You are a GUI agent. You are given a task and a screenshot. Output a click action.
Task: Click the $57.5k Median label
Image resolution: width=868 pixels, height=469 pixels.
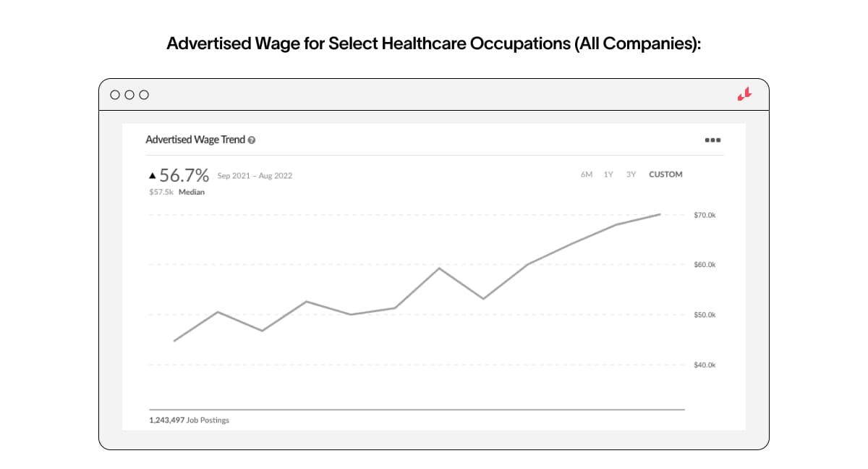[176, 193]
